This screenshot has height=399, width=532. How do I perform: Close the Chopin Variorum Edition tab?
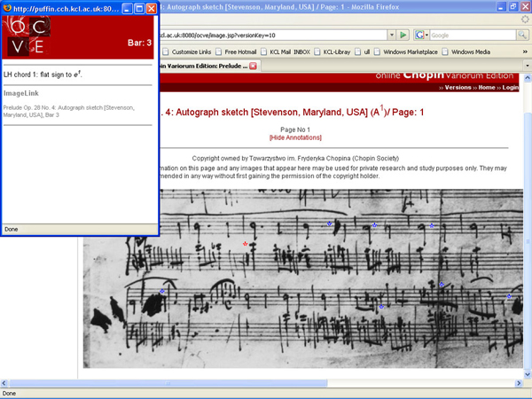tap(253, 66)
